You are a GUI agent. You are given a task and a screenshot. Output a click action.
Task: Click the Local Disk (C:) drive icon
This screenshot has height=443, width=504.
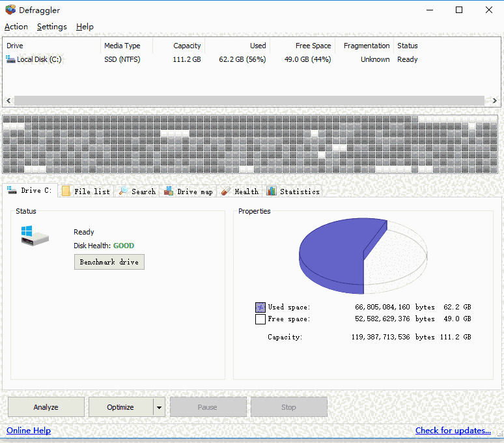point(10,59)
